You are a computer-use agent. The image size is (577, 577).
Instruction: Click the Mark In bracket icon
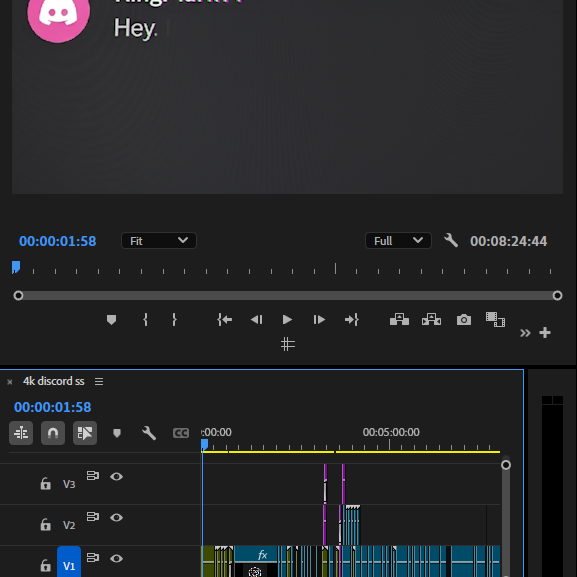pos(145,319)
